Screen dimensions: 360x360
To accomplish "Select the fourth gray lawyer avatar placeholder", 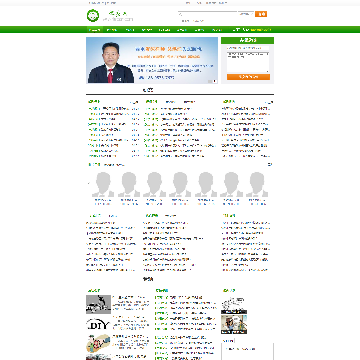I will click(x=180, y=184).
